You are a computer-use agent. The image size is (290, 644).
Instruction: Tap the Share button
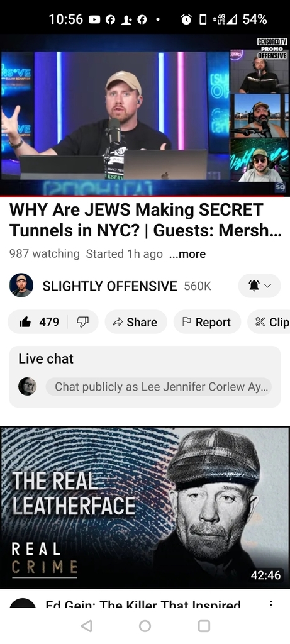click(x=136, y=322)
